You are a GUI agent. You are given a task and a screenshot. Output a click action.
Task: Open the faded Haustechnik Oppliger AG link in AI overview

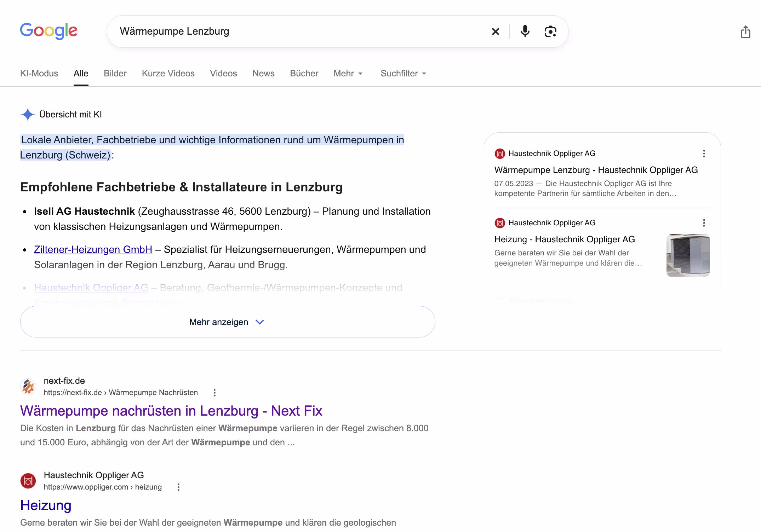[91, 288]
